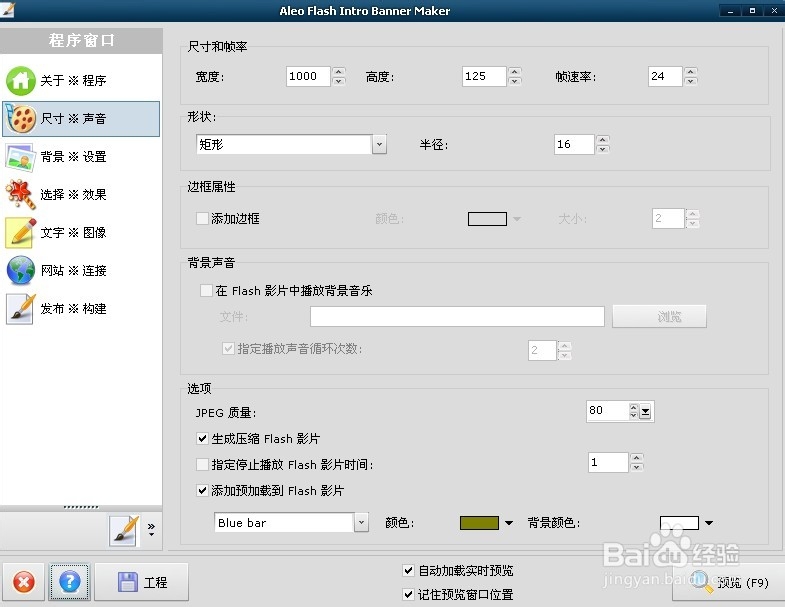
Task: Uncheck 生成压缩 Flash 影片
Action: tap(202, 439)
